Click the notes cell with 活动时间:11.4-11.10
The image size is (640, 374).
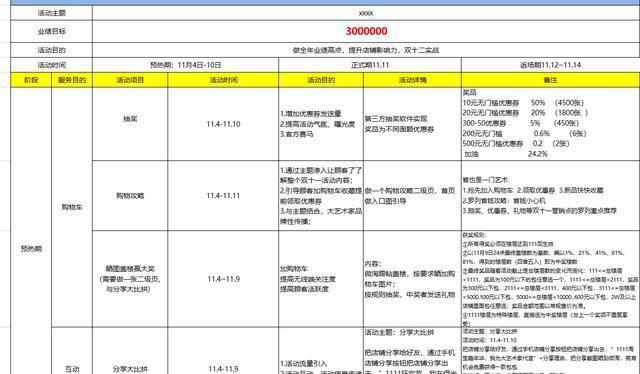(551, 351)
